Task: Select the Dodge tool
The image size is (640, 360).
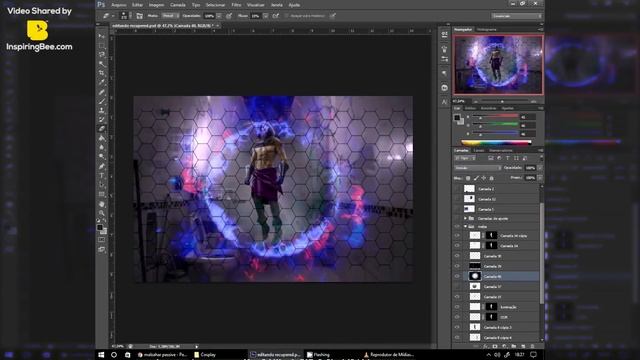Action: 102,157
